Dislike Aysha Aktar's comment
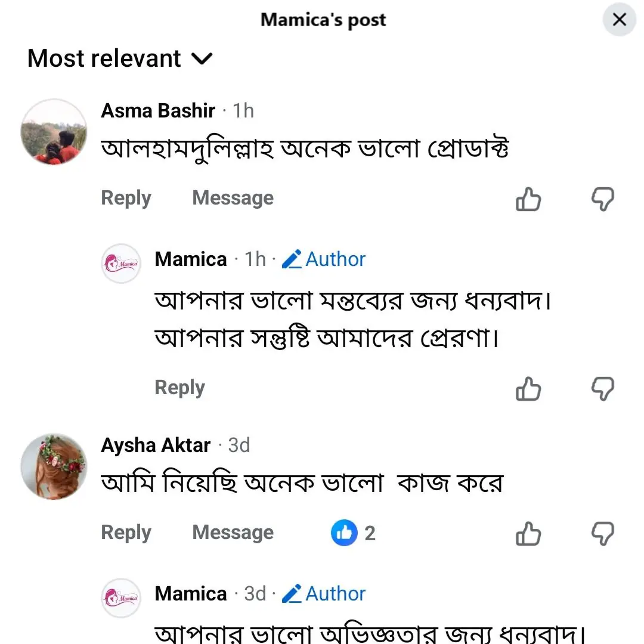Viewport: 644px width, 644px height. [x=602, y=533]
